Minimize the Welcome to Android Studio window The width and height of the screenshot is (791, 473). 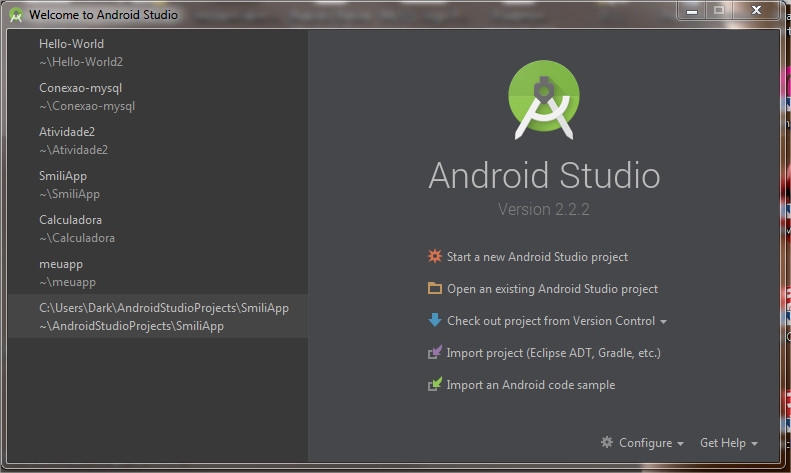pyautogui.click(x=692, y=11)
